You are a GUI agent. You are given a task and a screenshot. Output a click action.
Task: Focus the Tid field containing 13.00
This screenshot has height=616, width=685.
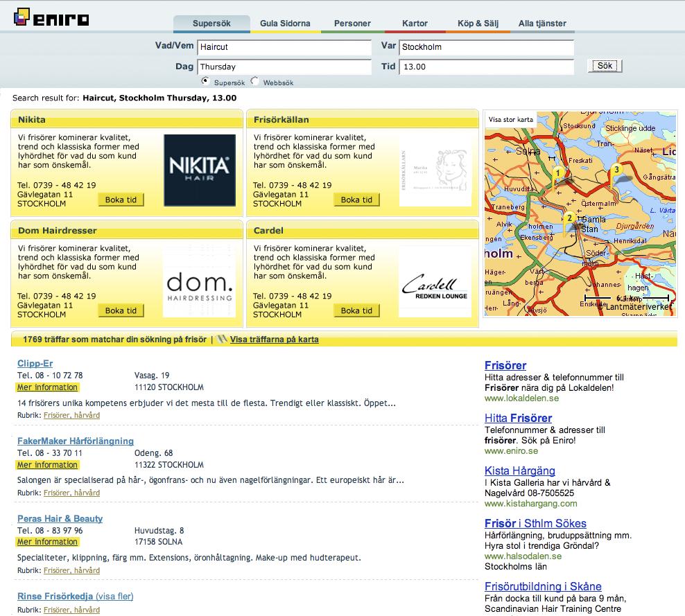487,67
